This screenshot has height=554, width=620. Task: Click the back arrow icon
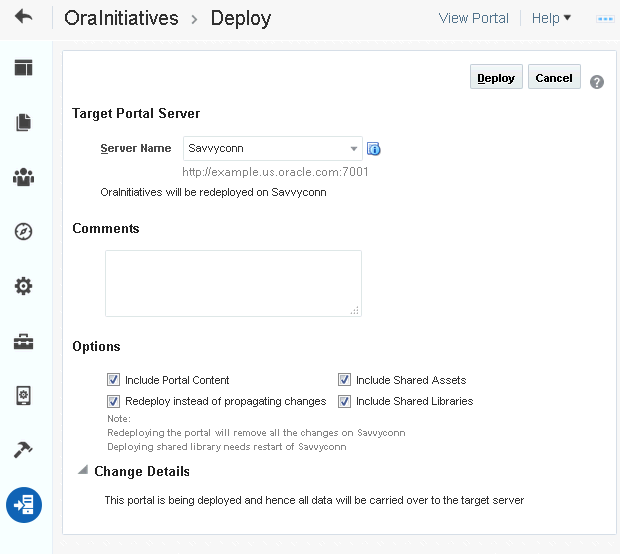click(x=24, y=17)
